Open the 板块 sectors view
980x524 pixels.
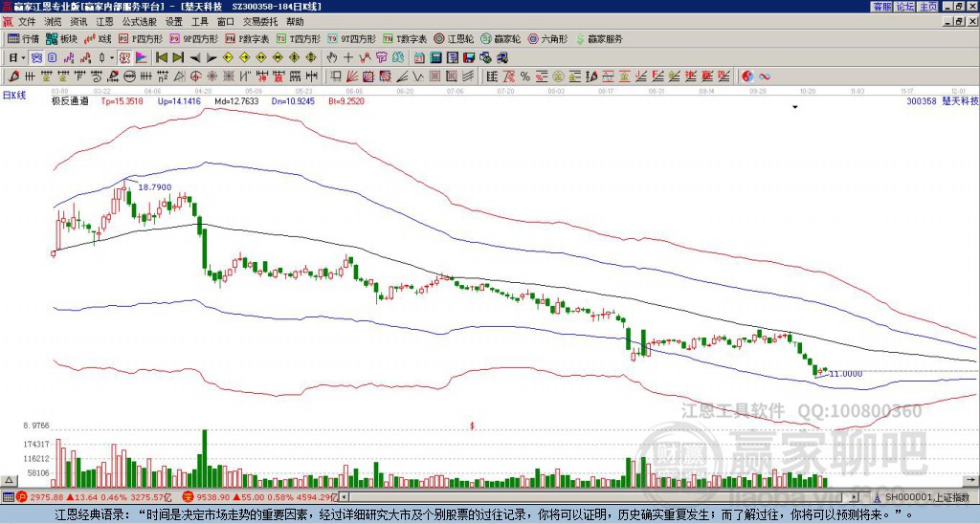click(62, 38)
